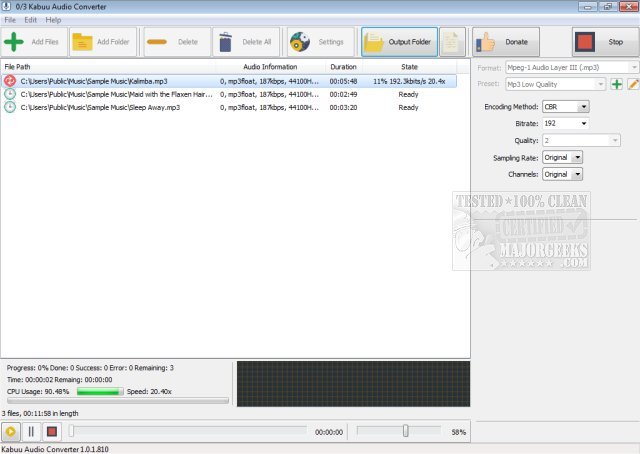
Task: Click the '3 files, 00:11:58 in length' text
Action: click(40, 413)
